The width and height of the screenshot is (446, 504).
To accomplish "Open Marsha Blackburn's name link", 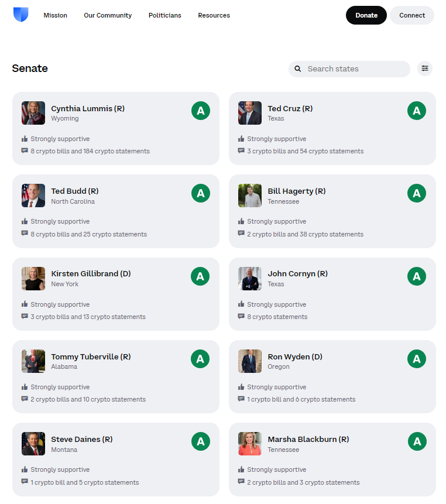I will tap(308, 439).
